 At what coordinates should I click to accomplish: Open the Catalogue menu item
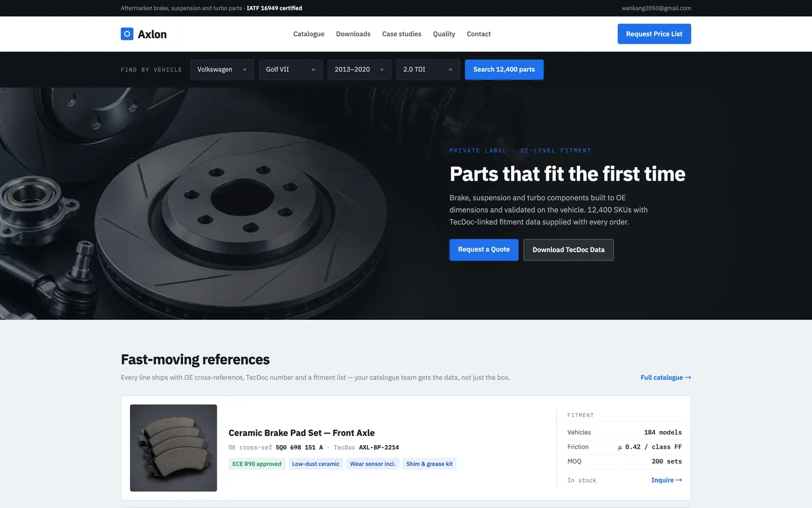[x=309, y=34]
